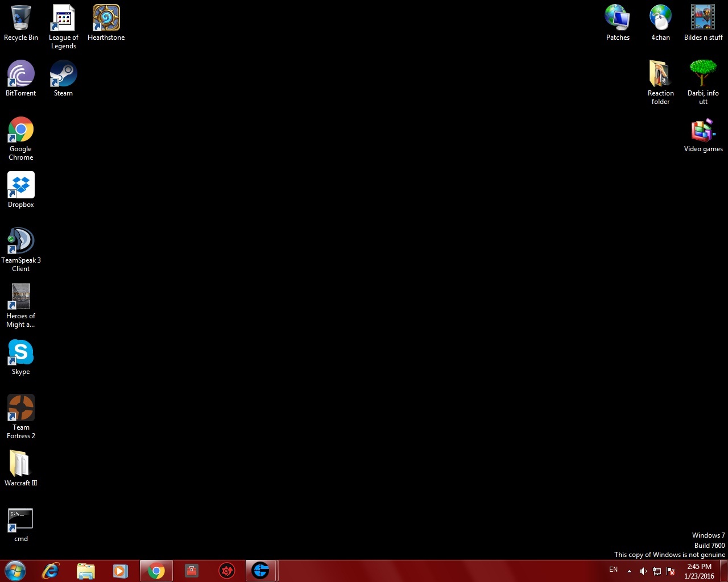Screen dimensions: 728x582
Task: Launch Internet Explorer from the taskbar
Action: coord(51,571)
